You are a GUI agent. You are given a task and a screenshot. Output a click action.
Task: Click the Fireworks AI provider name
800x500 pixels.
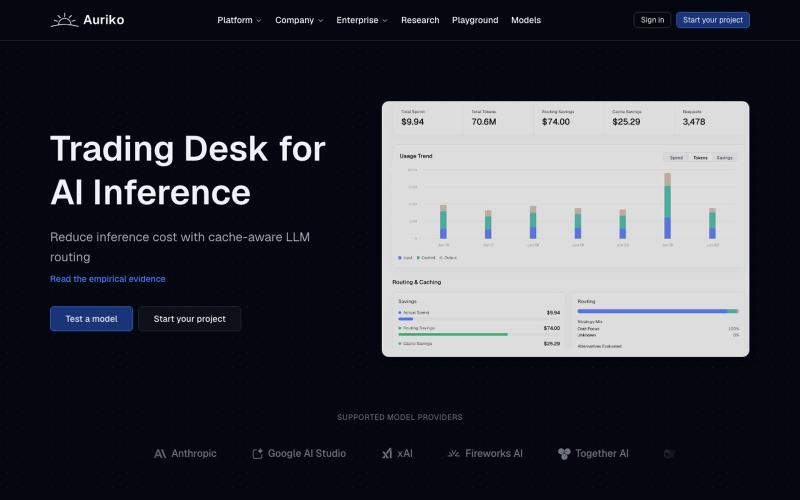pyautogui.click(x=494, y=454)
